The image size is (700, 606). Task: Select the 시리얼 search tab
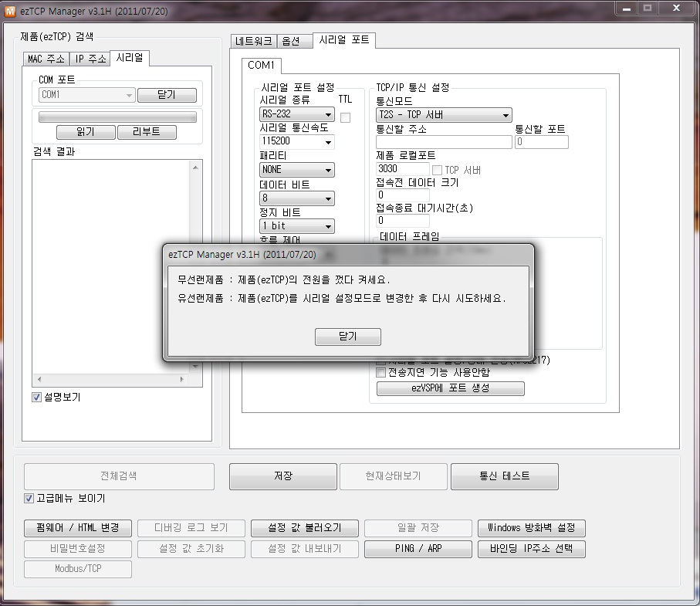(130, 58)
